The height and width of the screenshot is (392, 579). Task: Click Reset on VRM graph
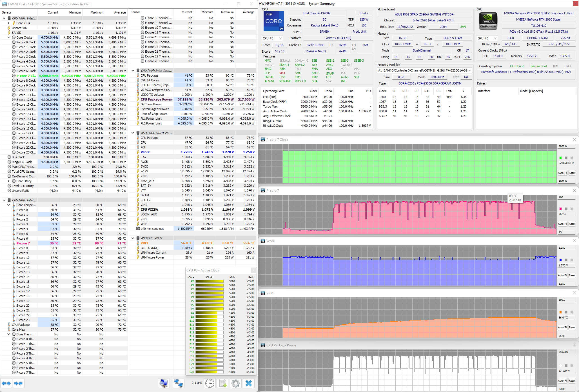[572, 328]
